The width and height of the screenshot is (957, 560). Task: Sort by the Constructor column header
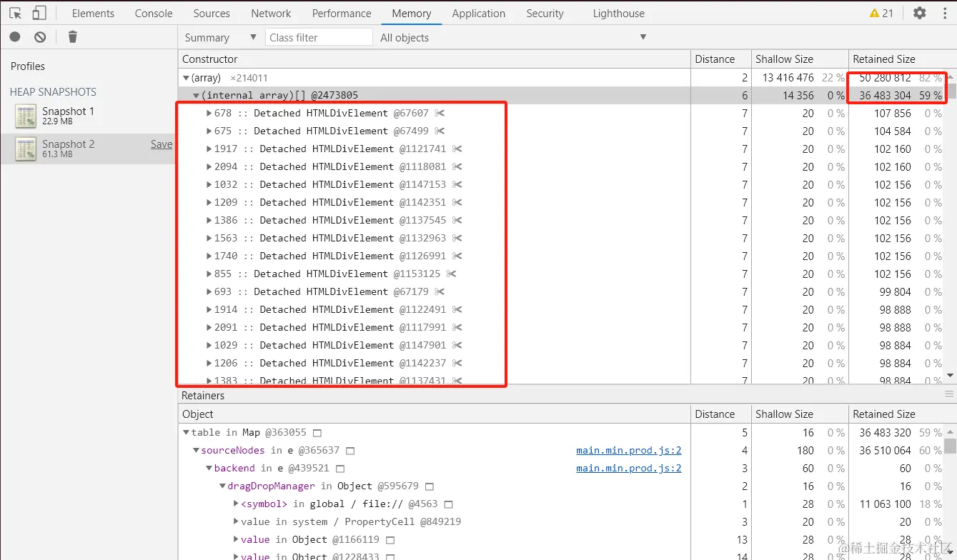click(435, 59)
